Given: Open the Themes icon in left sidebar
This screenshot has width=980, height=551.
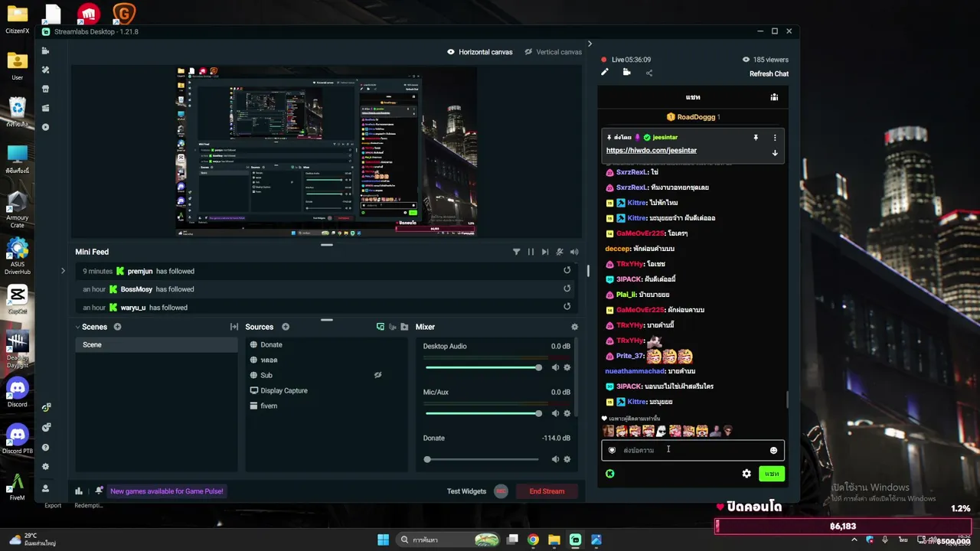Looking at the screenshot, I should [45, 70].
